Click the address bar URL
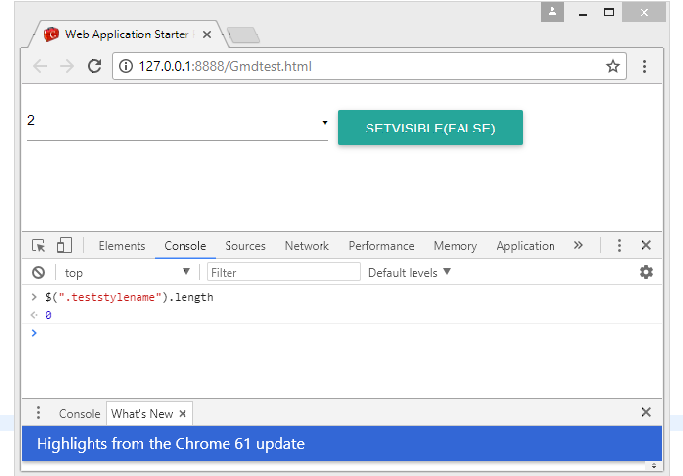 [x=225, y=66]
